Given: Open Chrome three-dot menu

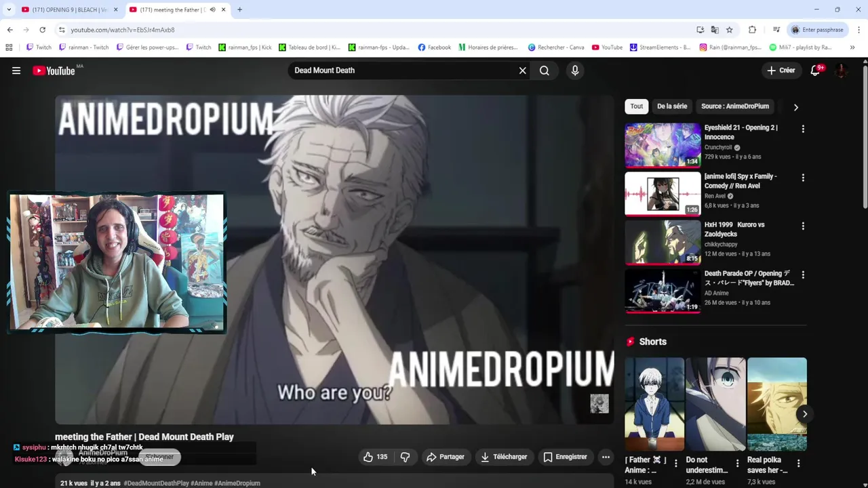Looking at the screenshot, I should (x=859, y=30).
